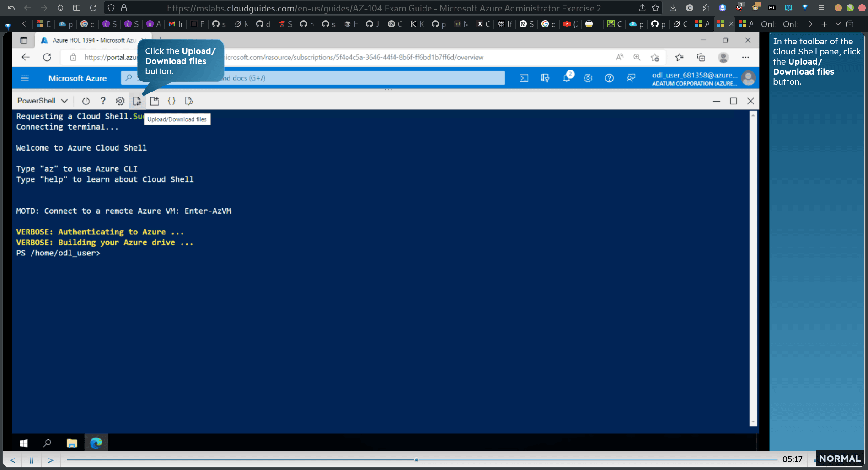Viewport: 868px width, 470px height.
Task: Open the Gmail browser tab
Action: pyautogui.click(x=175, y=24)
